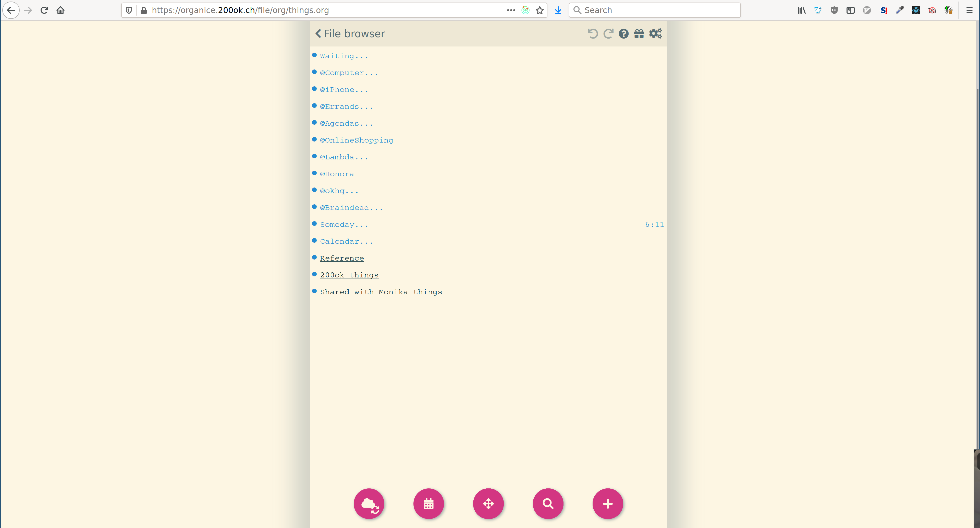Undo the last change

coord(593,33)
